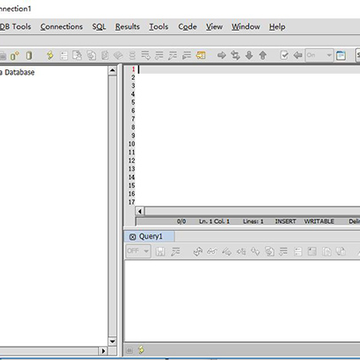Click the tree panel scroll up arrow

coord(112,70)
